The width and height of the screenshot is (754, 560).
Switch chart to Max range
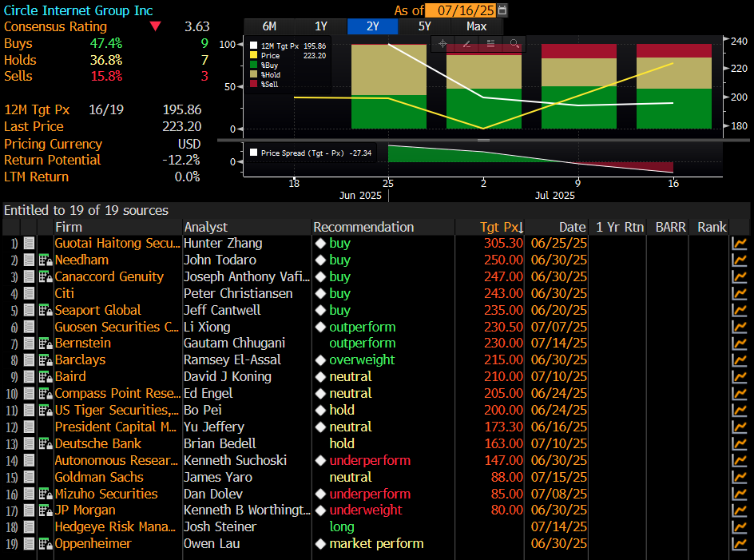[x=477, y=26]
